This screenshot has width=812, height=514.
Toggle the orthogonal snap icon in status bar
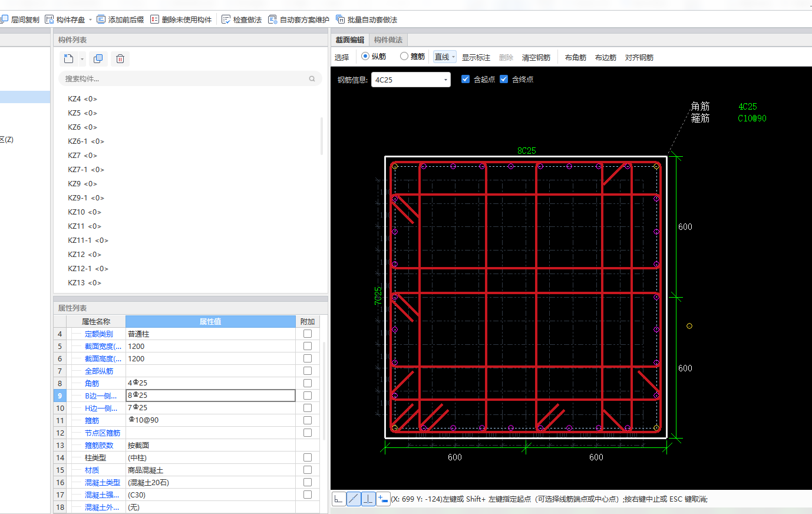coord(339,499)
